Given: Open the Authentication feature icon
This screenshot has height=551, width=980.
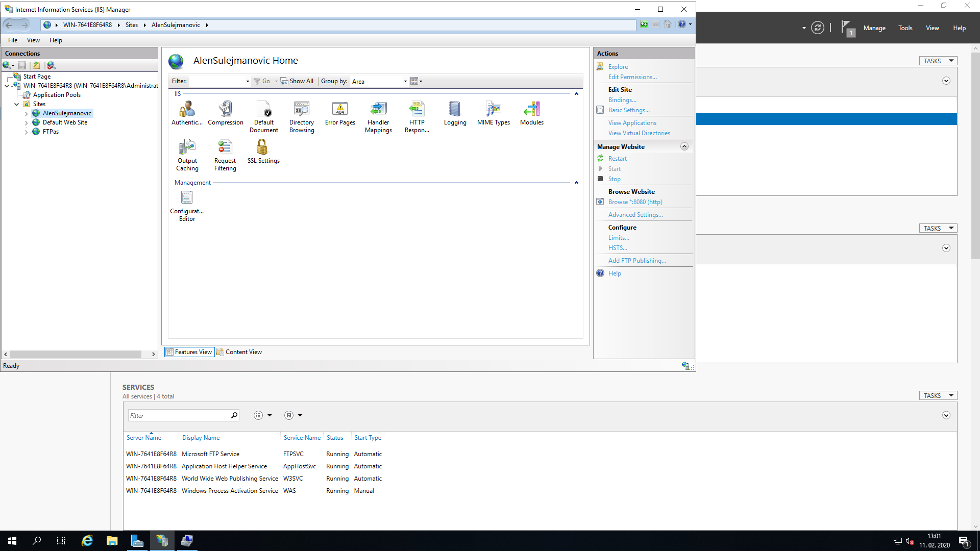Looking at the screenshot, I should click(187, 113).
